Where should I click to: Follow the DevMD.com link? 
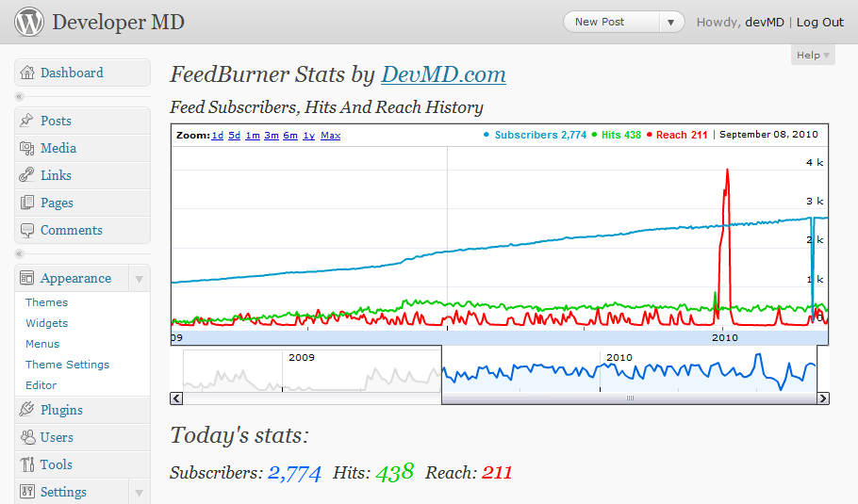(x=443, y=74)
